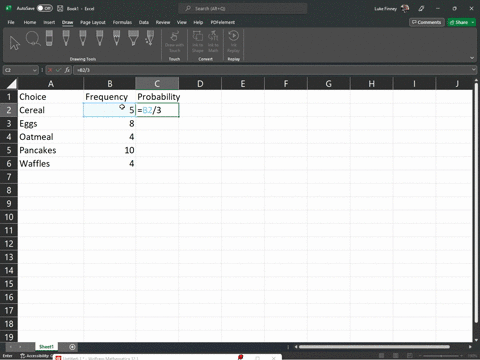
Task: Select the Action Pen with dots
Action: [150, 38]
